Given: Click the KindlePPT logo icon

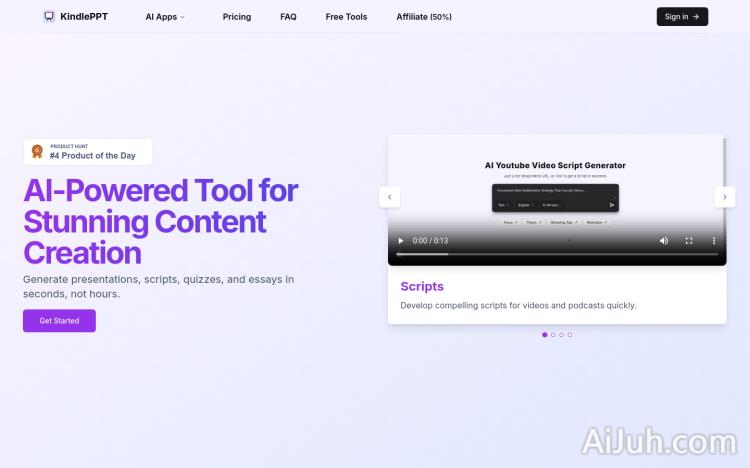Looking at the screenshot, I should point(50,17).
